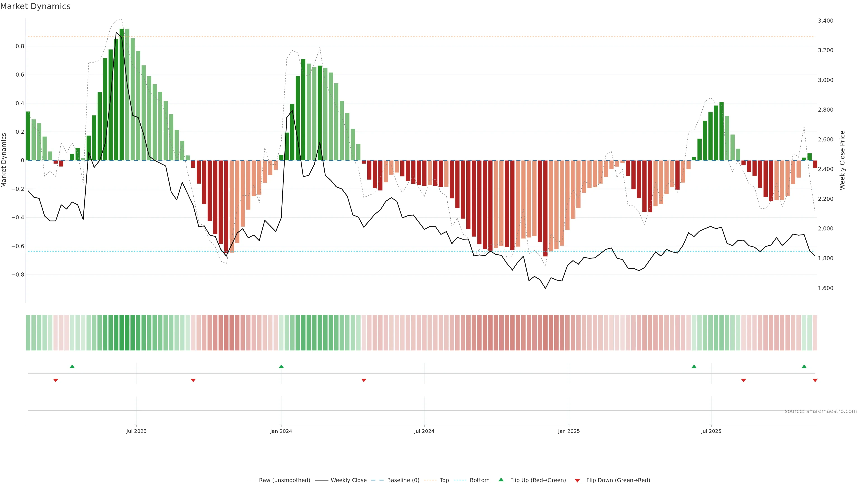Click the last red flip-down marker
Image resolution: width=868 pixels, height=488 pixels.
(x=815, y=380)
